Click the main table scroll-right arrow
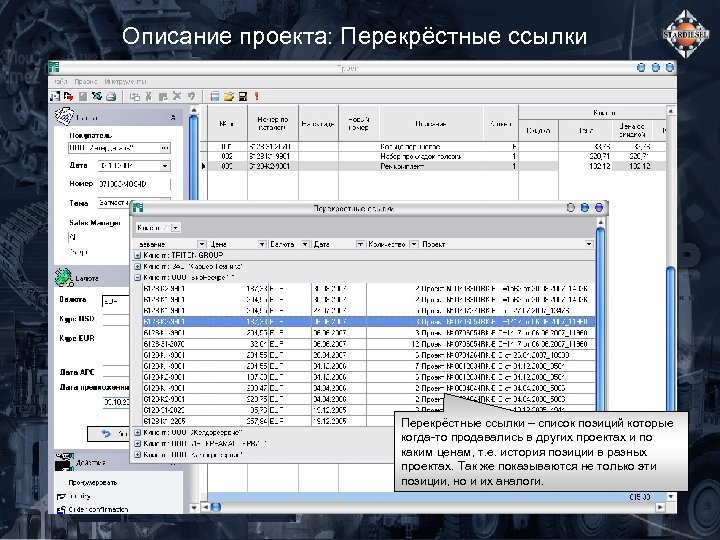This screenshot has width=720, height=540. click(x=660, y=507)
